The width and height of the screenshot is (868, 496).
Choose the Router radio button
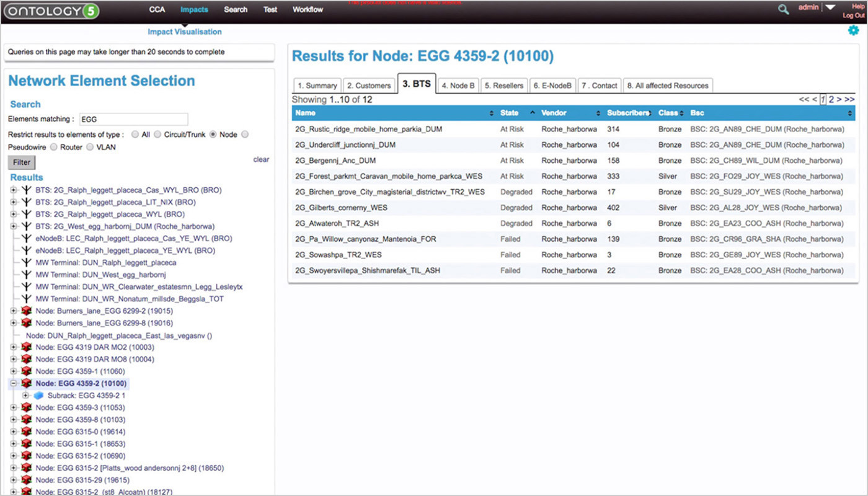point(53,148)
